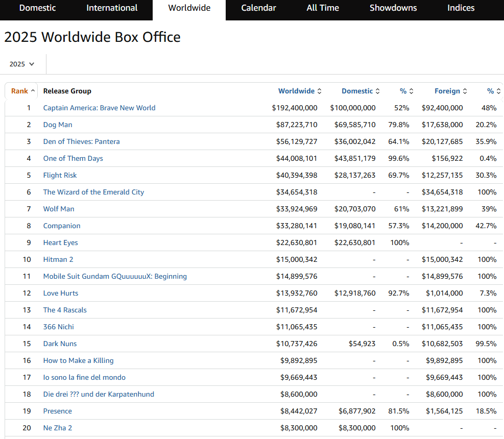This screenshot has height=439, width=504.
Task: Go to the Calendar tab
Action: 258,8
